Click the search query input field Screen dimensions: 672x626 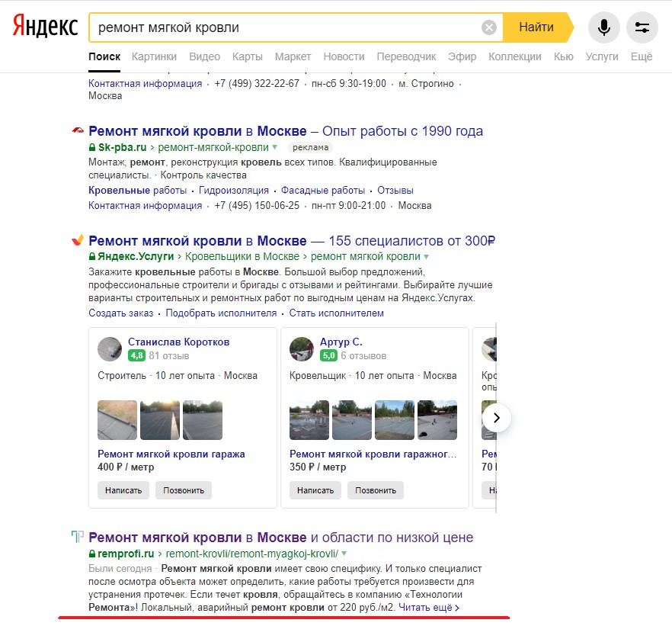click(x=286, y=27)
